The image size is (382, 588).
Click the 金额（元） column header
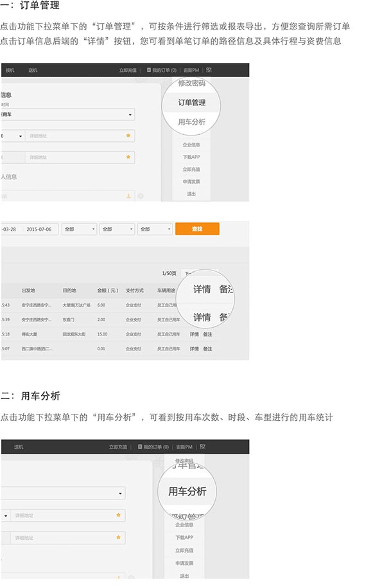(x=108, y=290)
